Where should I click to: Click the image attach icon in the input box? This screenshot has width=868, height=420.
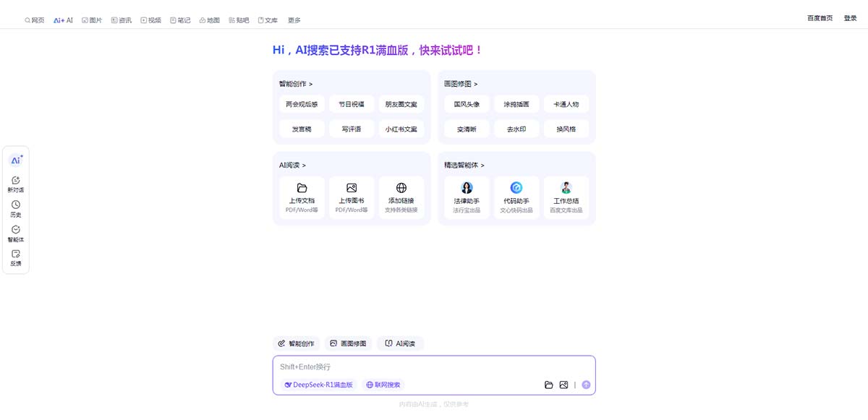click(563, 385)
